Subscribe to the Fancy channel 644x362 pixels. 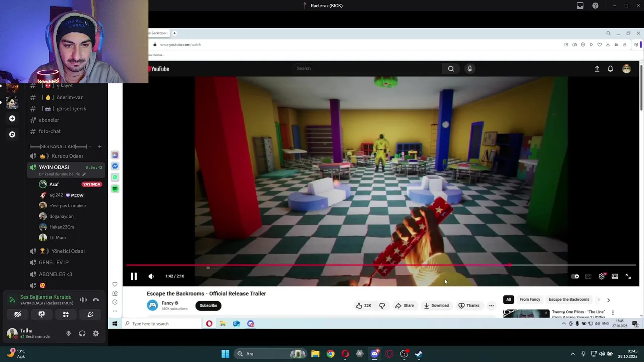208,306
